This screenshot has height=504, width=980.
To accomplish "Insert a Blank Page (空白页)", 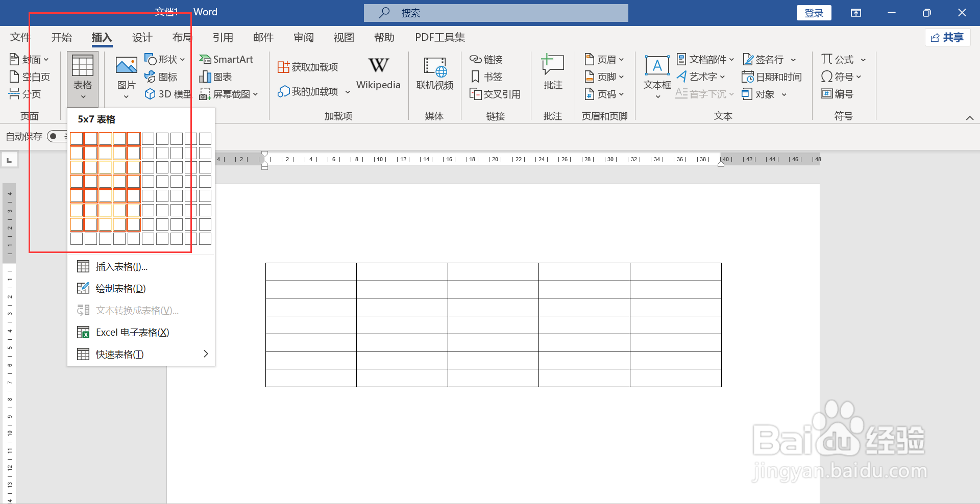I will click(x=30, y=77).
